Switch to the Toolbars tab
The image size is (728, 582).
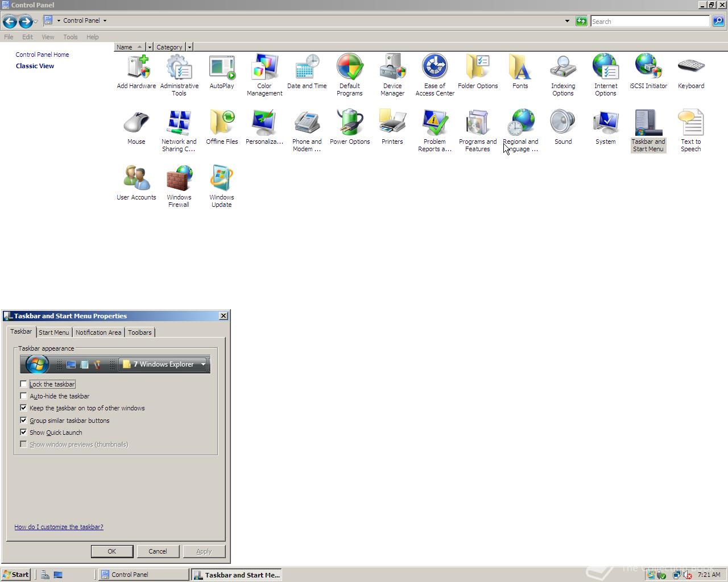[140, 332]
